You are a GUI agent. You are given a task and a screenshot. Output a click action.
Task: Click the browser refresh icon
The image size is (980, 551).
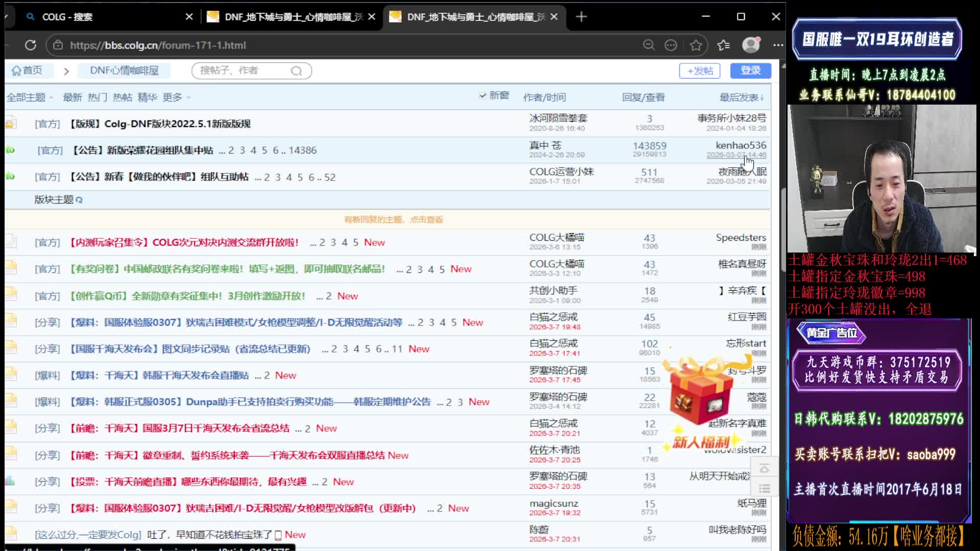click(31, 45)
